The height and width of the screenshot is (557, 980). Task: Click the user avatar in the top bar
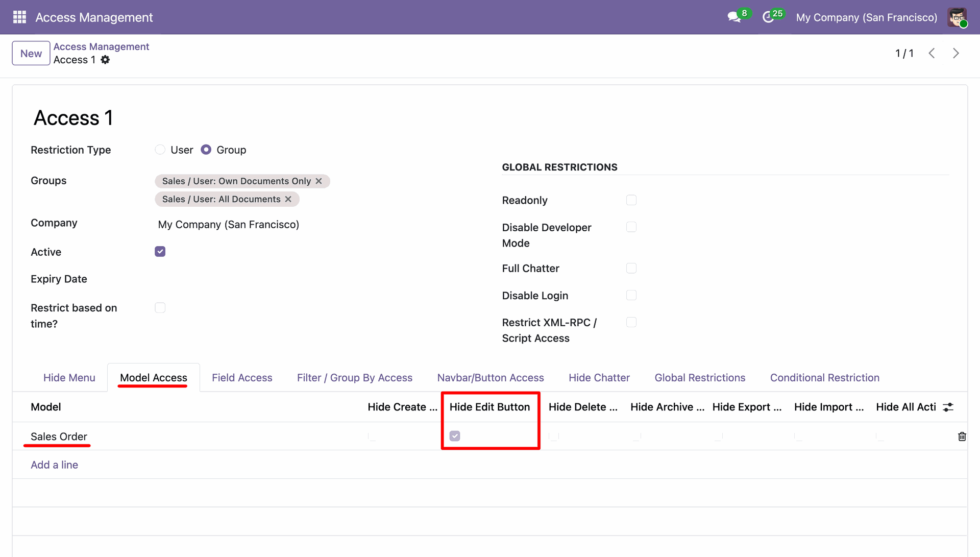point(957,17)
